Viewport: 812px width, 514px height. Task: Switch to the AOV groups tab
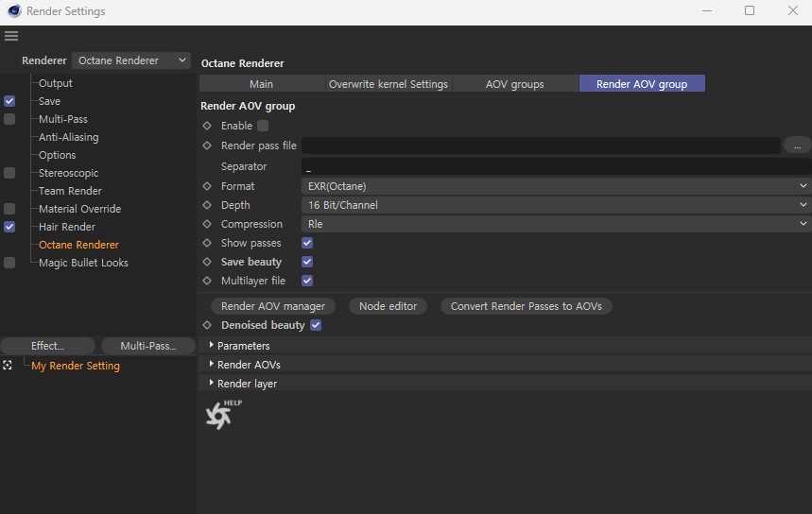coord(514,84)
